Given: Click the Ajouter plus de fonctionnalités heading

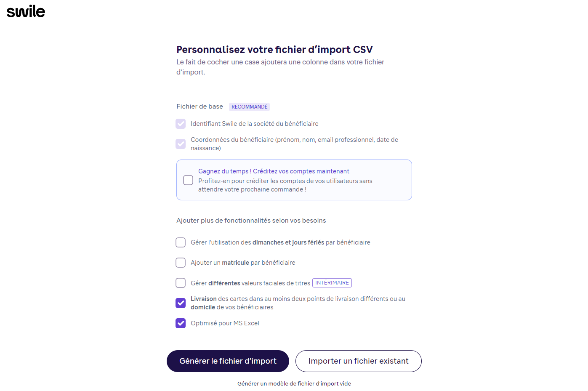Looking at the screenshot, I should point(251,221).
